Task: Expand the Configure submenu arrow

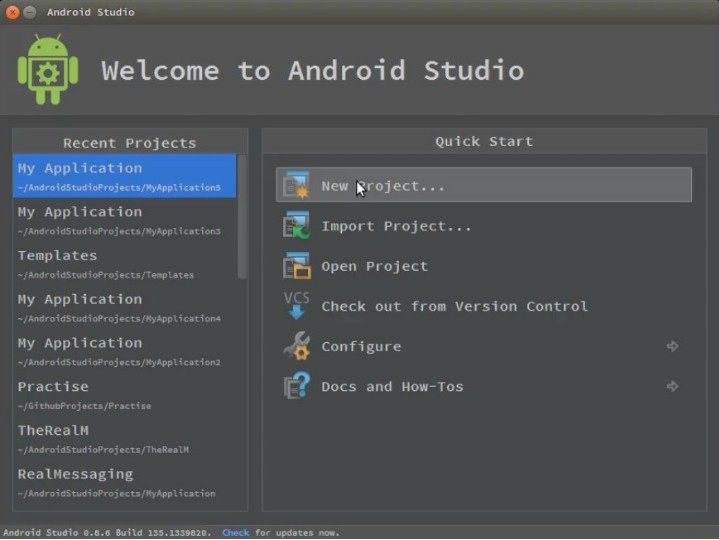Action: pos(673,346)
